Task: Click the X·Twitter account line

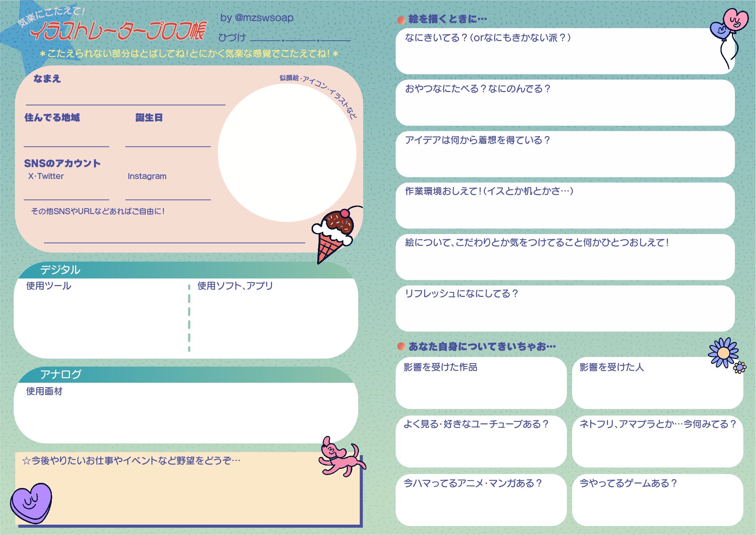Action: (x=67, y=200)
